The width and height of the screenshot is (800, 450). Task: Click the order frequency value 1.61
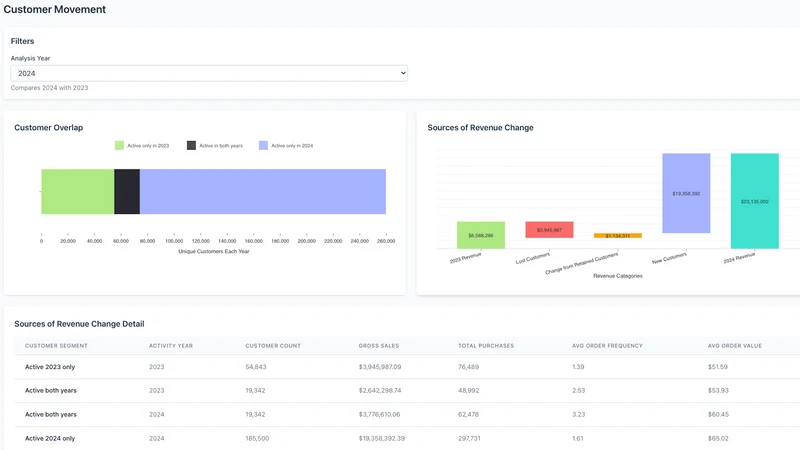click(578, 438)
